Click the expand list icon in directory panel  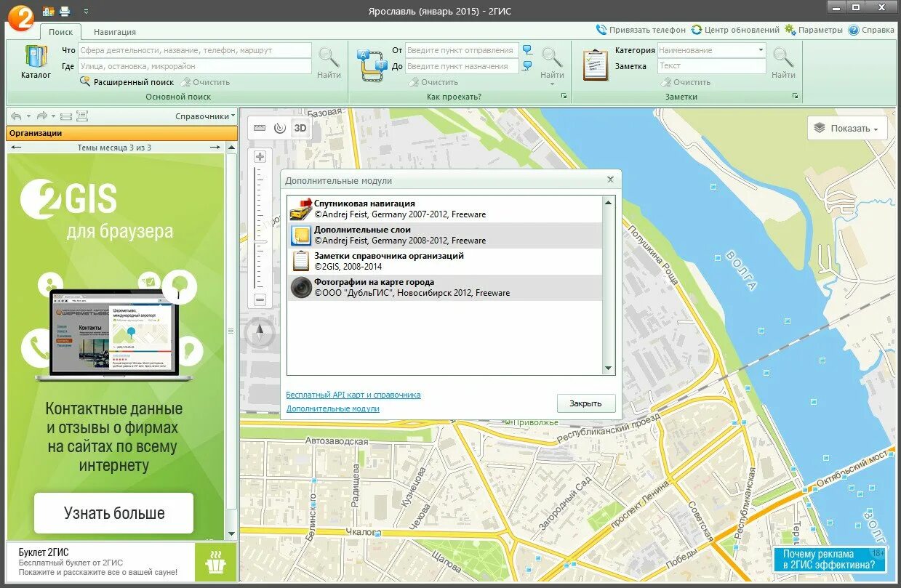click(x=82, y=116)
